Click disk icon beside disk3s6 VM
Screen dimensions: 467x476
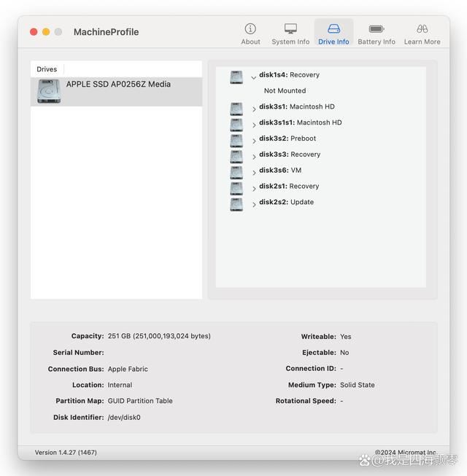coord(236,173)
